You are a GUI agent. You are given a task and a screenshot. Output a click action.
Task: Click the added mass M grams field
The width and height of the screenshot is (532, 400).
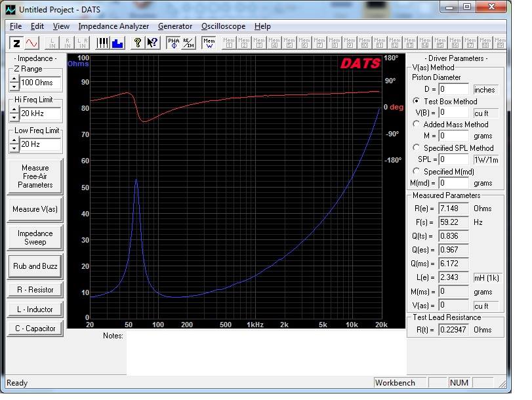point(454,136)
